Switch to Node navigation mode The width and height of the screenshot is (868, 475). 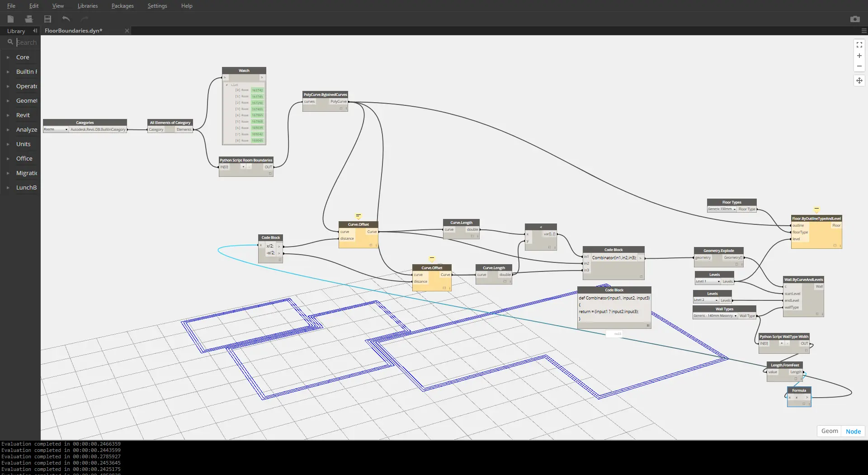pyautogui.click(x=853, y=431)
